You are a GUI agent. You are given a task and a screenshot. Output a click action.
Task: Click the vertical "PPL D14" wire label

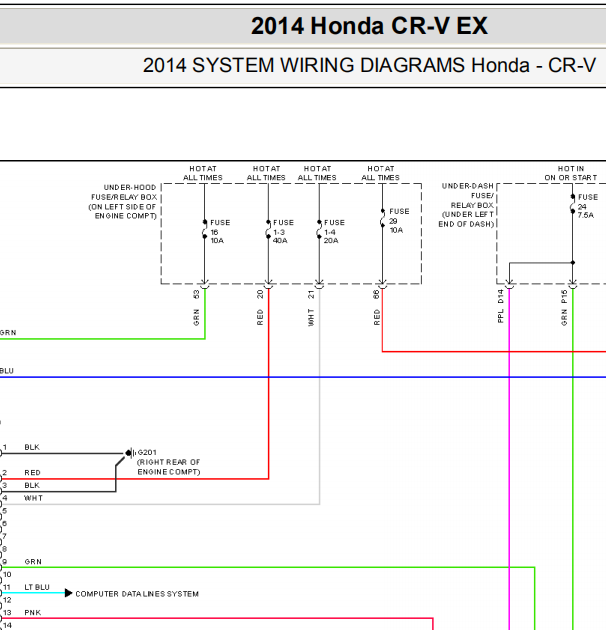[x=500, y=306]
